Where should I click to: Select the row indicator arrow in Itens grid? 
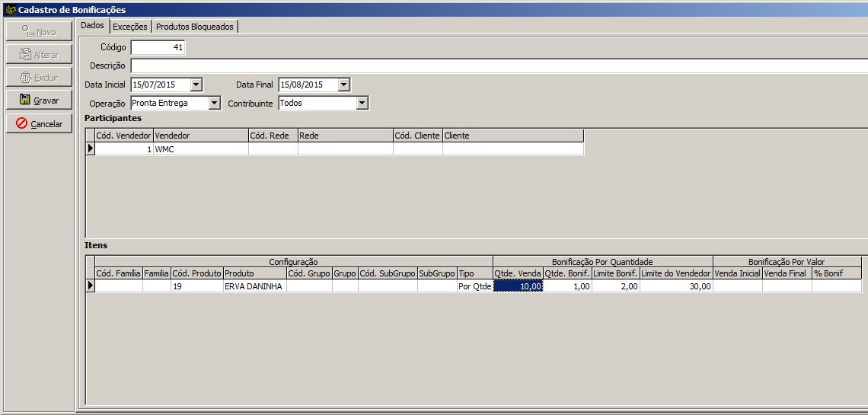coord(91,286)
